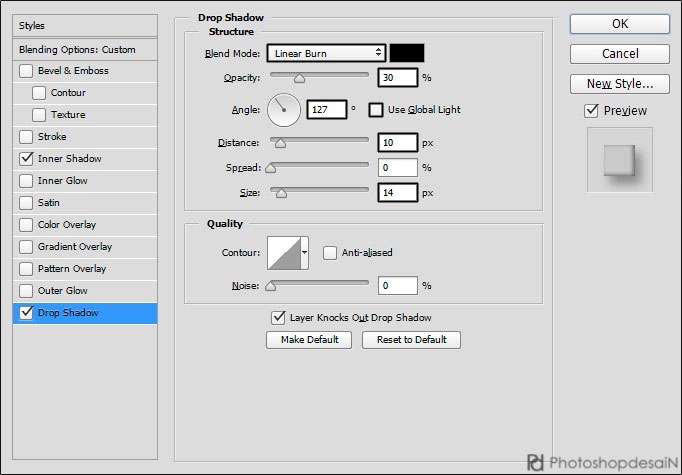Enable the Outer Glow checkbox

coord(26,291)
